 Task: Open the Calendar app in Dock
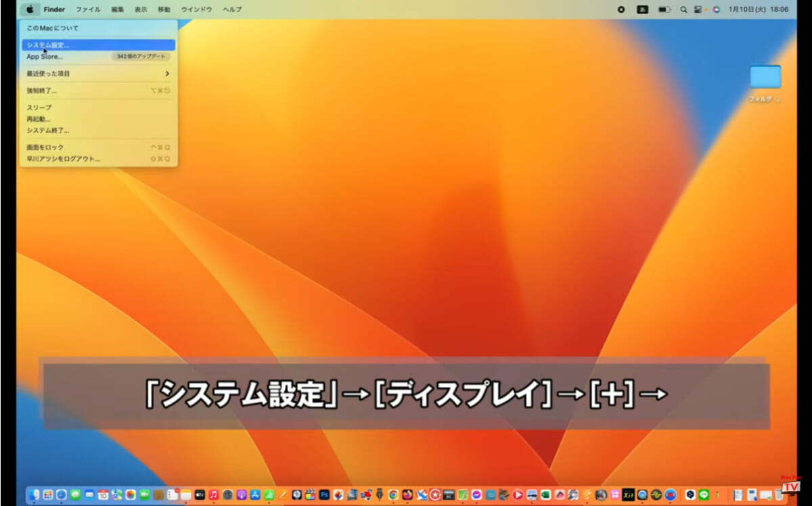pyautogui.click(x=103, y=495)
